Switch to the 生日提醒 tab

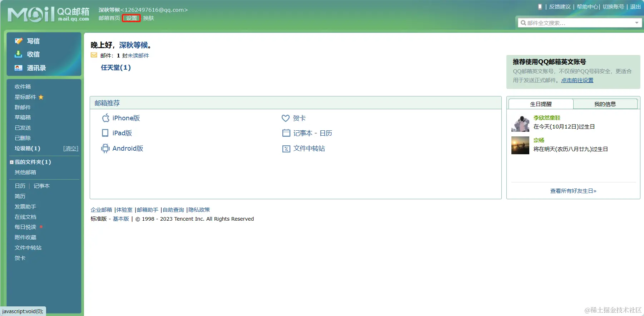click(541, 104)
